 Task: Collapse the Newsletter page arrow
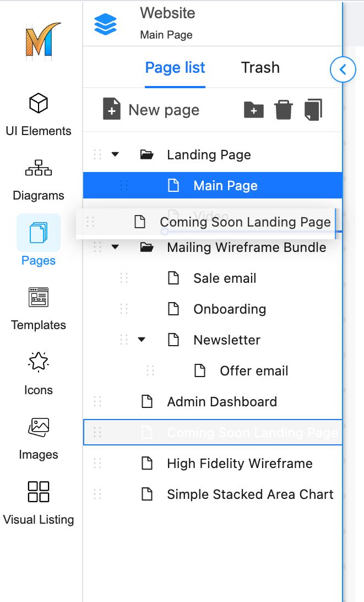tap(142, 340)
